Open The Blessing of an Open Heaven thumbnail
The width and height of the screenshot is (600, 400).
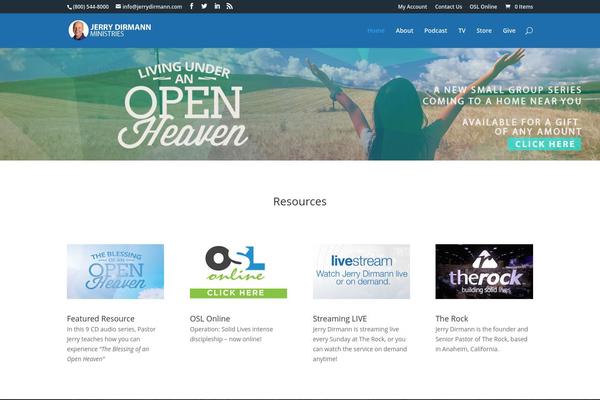[x=115, y=271]
